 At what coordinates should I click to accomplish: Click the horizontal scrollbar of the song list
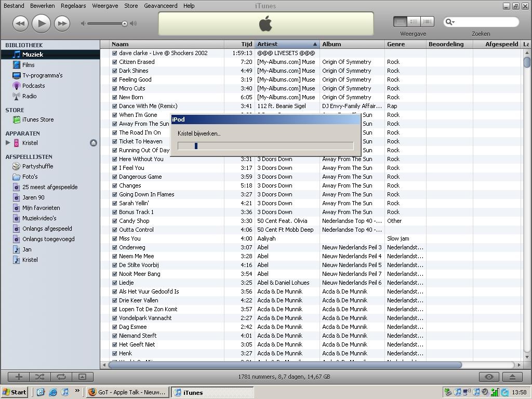point(285,365)
